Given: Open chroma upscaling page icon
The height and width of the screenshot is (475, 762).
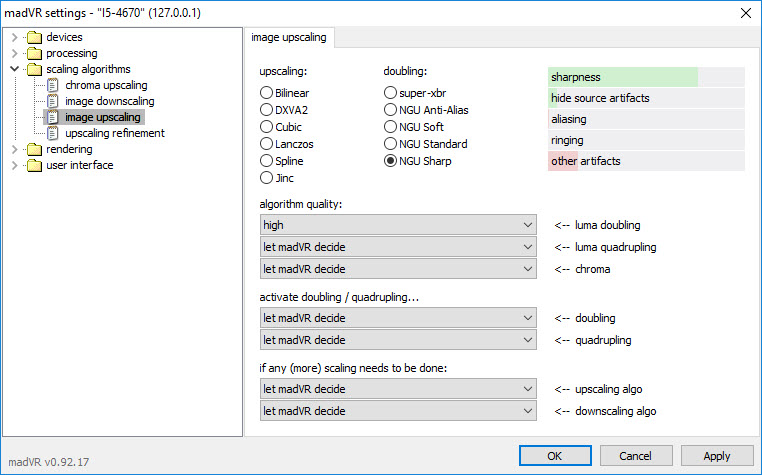Looking at the screenshot, I should (52, 85).
